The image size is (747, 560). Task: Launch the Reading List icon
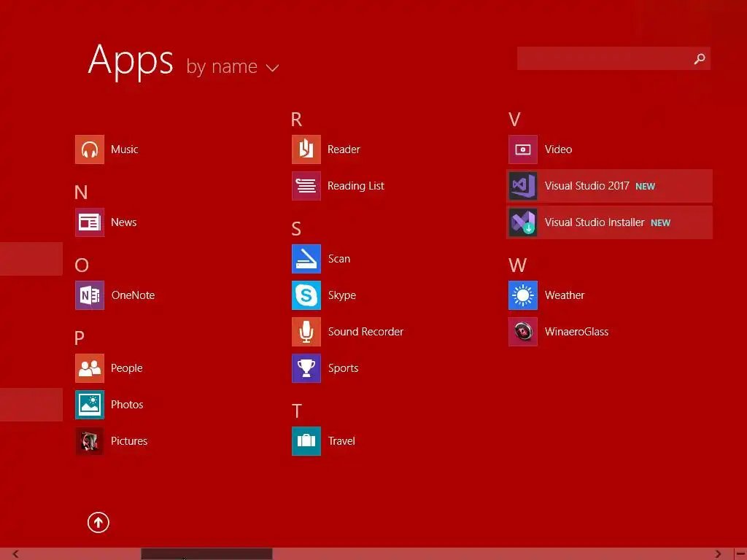tap(306, 186)
